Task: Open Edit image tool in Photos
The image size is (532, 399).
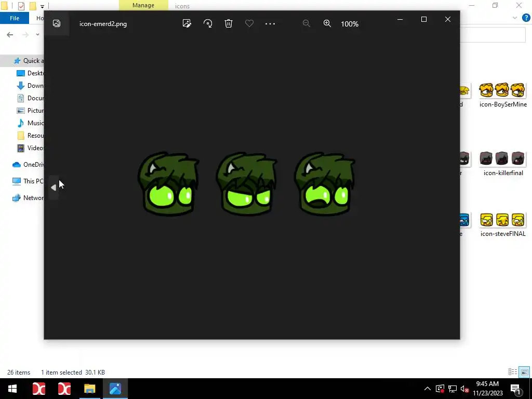Action: click(187, 23)
